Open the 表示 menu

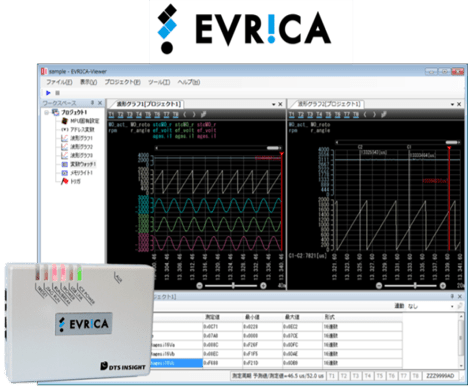(88, 82)
